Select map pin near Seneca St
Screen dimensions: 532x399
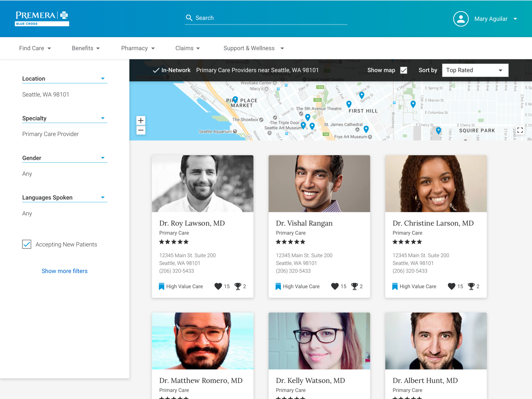[362, 96]
